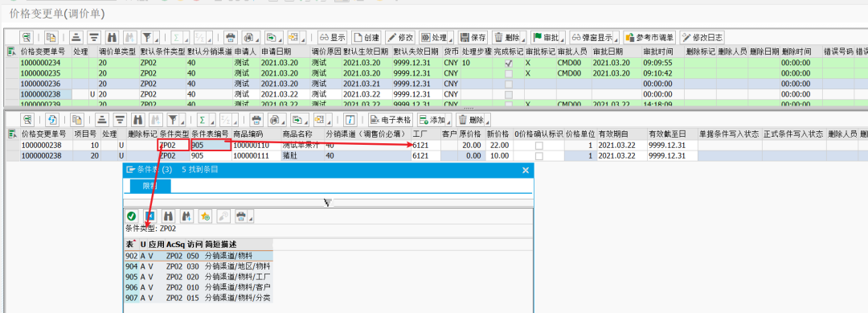Viewport: 868px width, 313px height.
Task: Click the sum total icon in lower toolbar
Action: 203,119
